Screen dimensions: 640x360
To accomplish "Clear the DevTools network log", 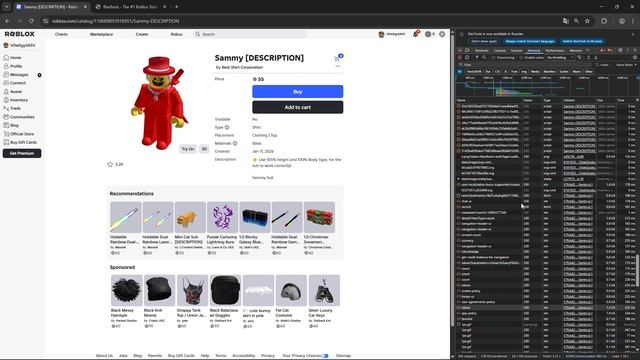I will (x=467, y=58).
